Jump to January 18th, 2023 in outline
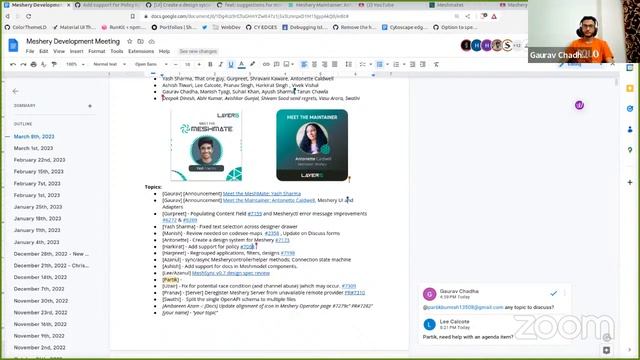 pos(37,218)
